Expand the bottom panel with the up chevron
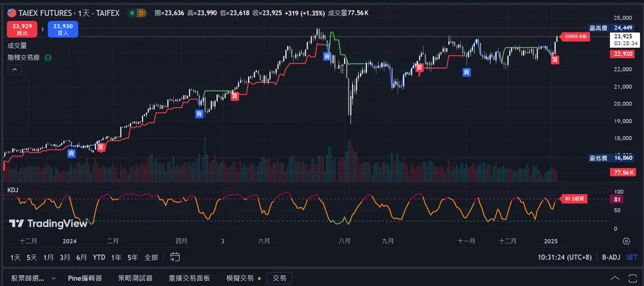 615,278
